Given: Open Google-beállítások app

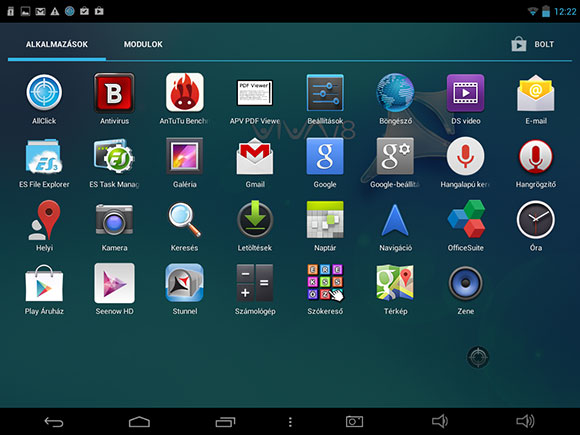Looking at the screenshot, I should coord(395,156).
